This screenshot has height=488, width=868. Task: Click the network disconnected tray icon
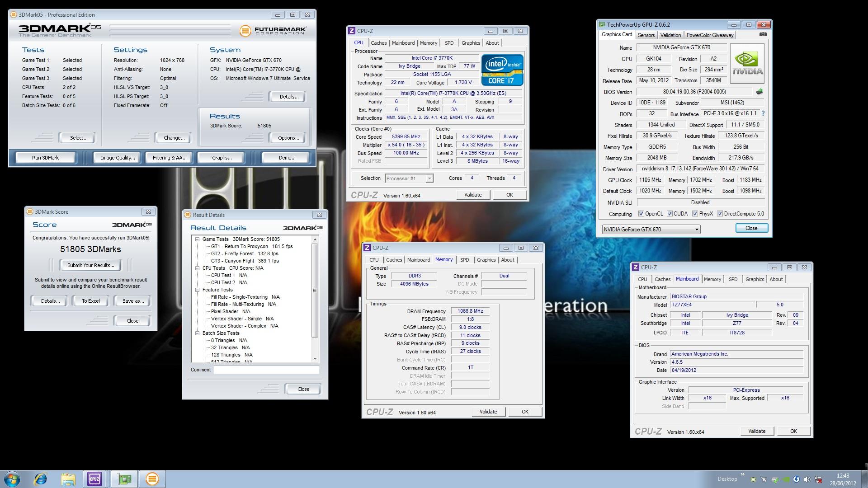click(818, 479)
